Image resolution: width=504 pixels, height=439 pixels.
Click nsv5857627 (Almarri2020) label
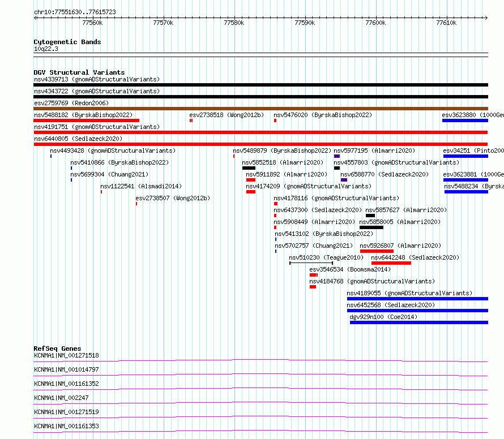(406, 210)
